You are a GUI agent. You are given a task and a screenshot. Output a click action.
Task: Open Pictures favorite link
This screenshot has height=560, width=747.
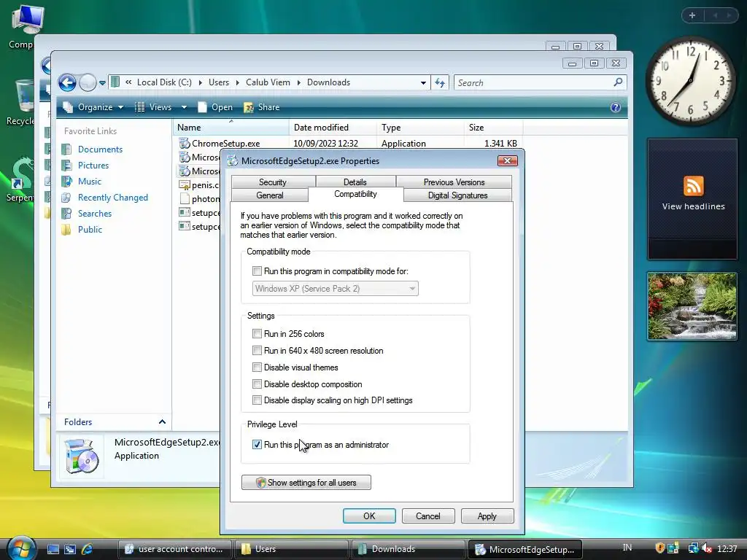point(93,166)
